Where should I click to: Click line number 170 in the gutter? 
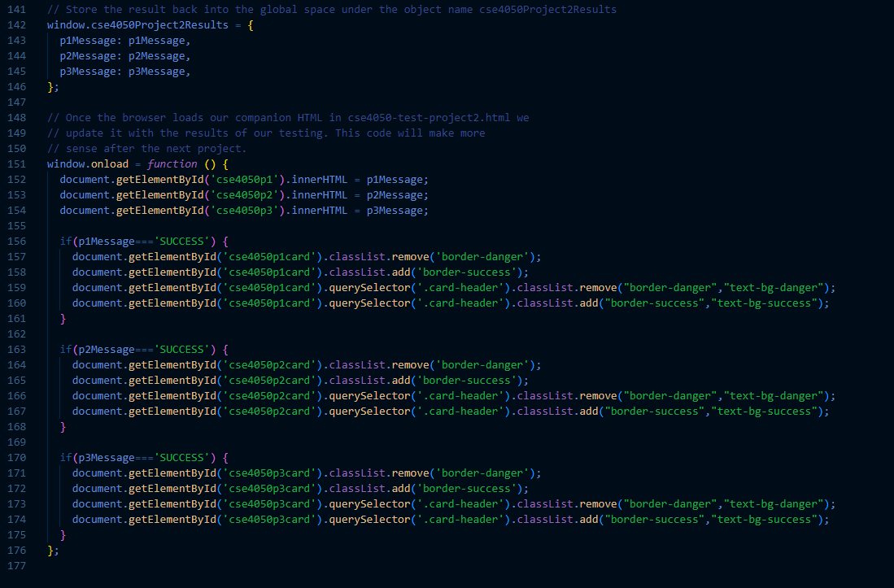pyautogui.click(x=16, y=458)
